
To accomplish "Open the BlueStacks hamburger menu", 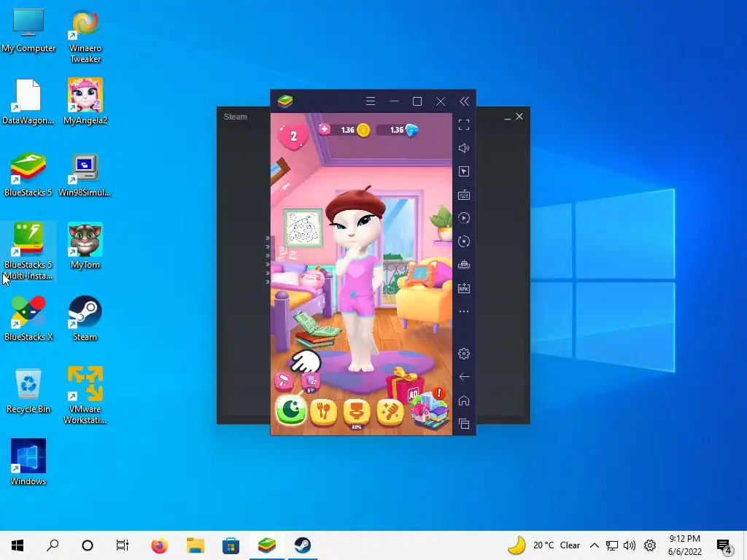I will click(x=370, y=101).
